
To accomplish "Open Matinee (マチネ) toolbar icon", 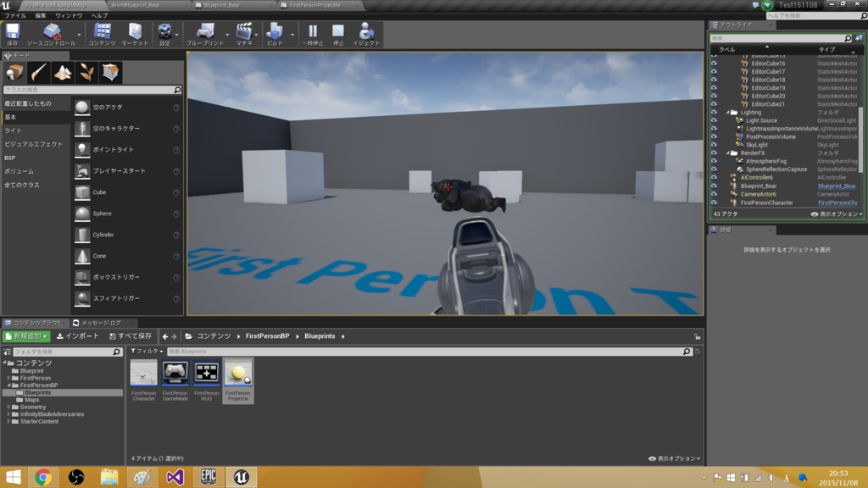I will point(244,34).
